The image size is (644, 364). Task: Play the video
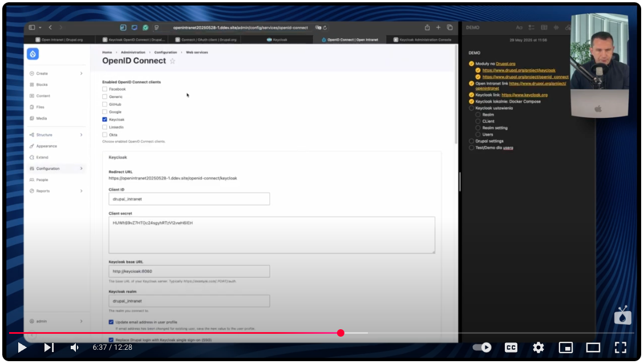[x=22, y=347]
